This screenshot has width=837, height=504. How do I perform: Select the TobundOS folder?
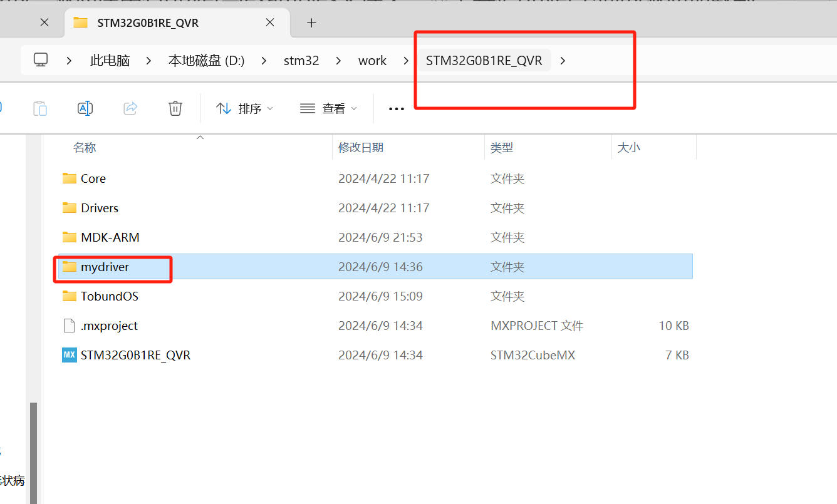pos(109,296)
